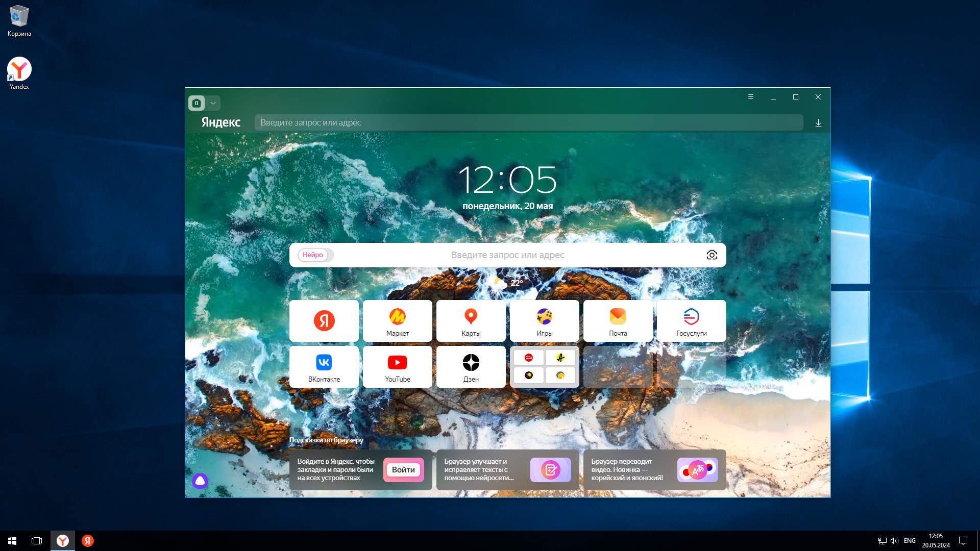Open the Госуслуги tile
The width and height of the screenshot is (980, 551).
point(691,321)
